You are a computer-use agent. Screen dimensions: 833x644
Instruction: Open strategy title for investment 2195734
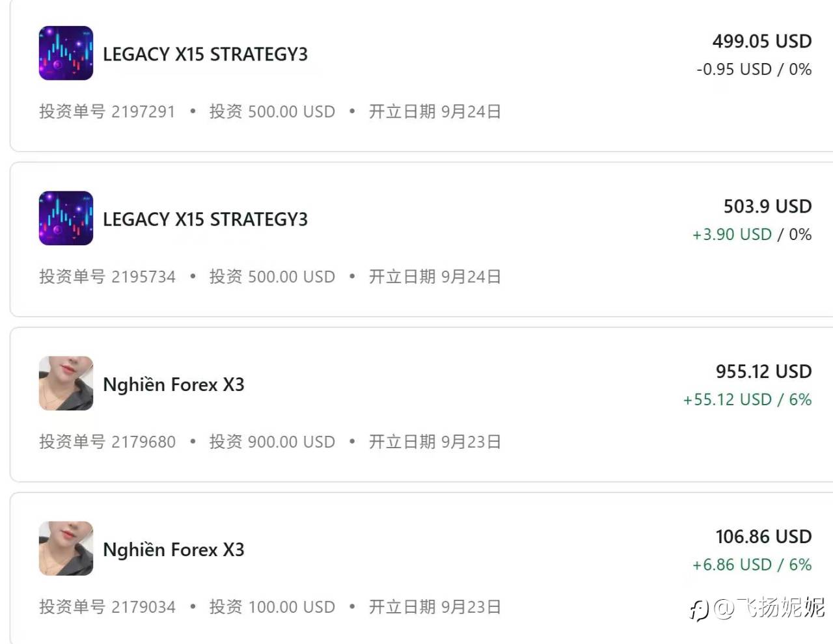(205, 219)
